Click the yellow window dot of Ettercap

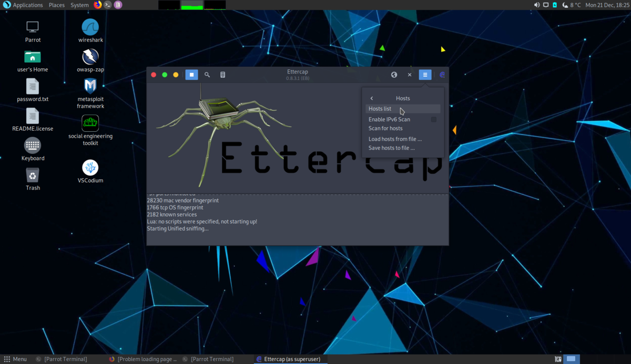click(176, 75)
